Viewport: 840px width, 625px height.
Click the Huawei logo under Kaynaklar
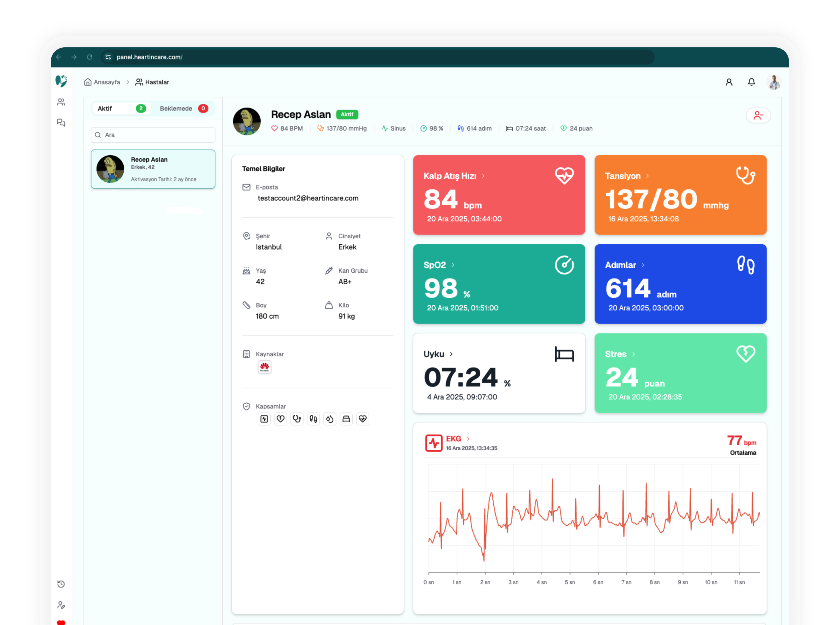pyautogui.click(x=265, y=367)
